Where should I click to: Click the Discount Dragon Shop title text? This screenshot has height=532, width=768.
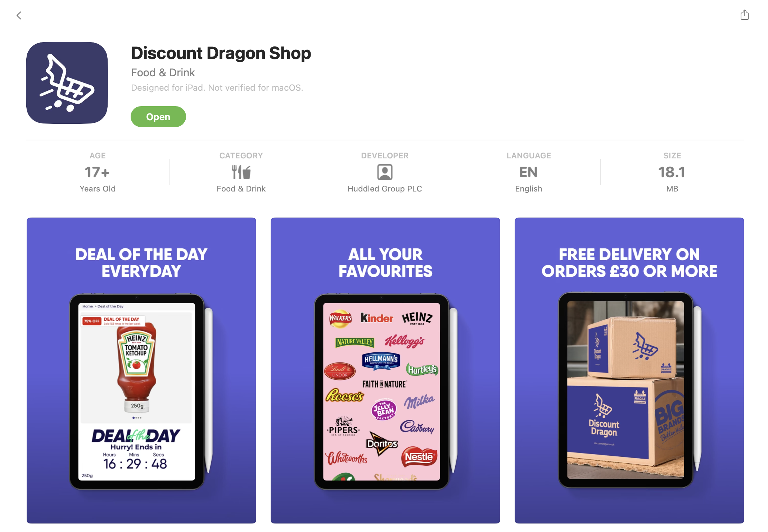point(221,53)
